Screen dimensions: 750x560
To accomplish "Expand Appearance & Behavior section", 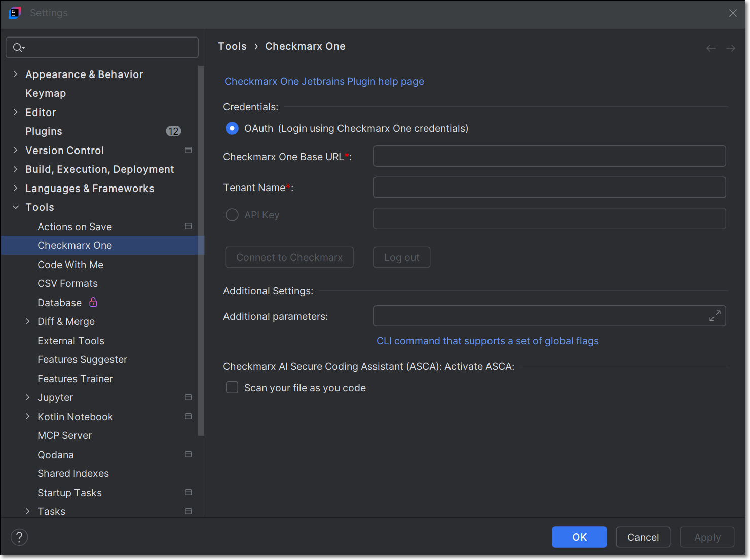I will [15, 74].
